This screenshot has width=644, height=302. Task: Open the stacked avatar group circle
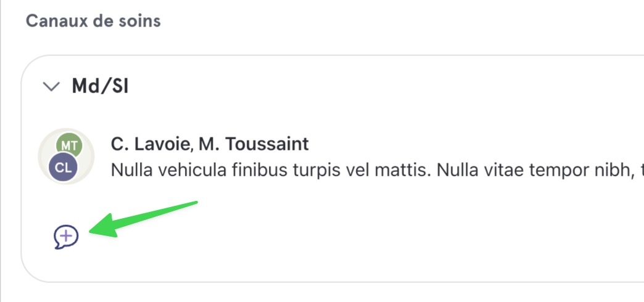point(66,156)
